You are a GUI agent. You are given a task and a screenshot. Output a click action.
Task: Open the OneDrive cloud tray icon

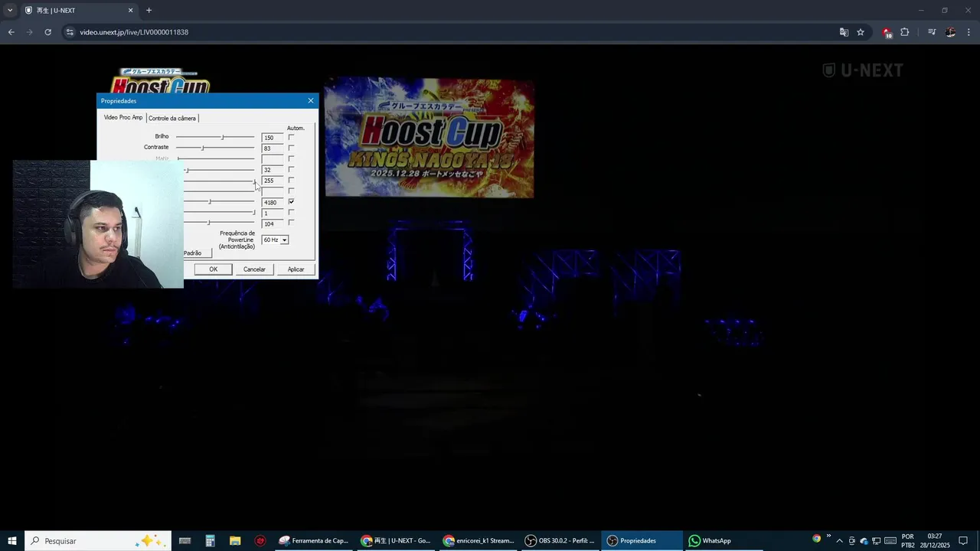click(x=864, y=541)
